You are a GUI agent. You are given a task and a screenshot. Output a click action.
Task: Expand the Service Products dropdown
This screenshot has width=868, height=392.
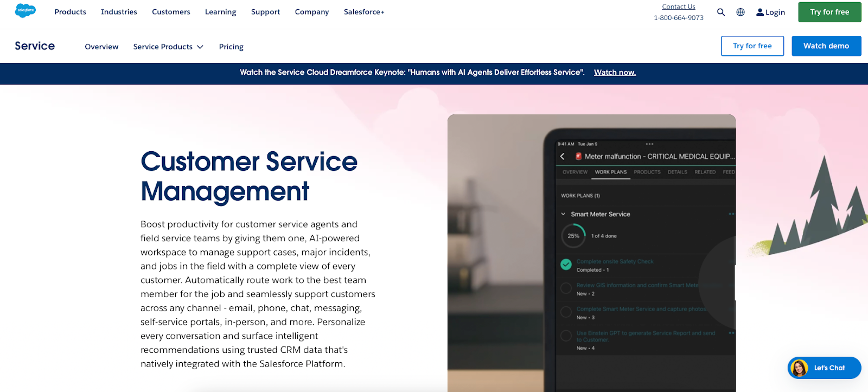[x=168, y=47]
